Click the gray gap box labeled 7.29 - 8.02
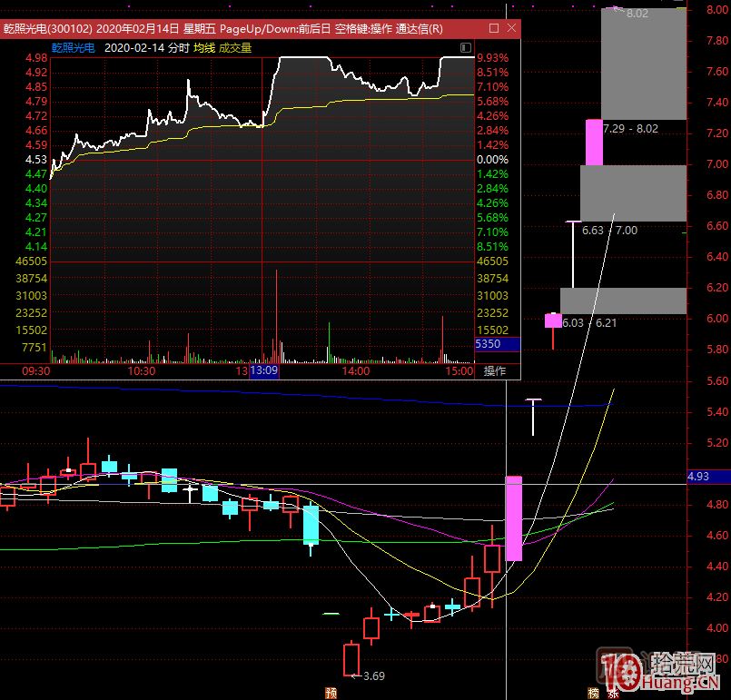The height and width of the screenshot is (700, 731). [644, 64]
